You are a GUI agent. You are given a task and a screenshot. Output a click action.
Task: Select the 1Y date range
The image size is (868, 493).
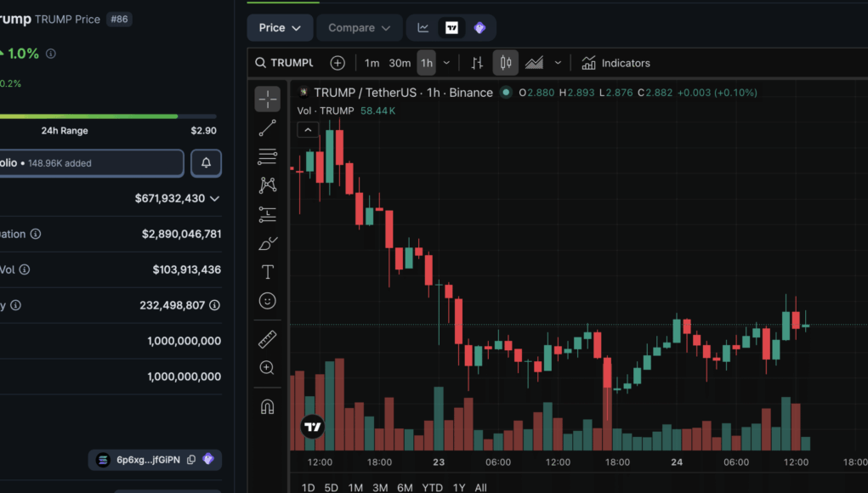pyautogui.click(x=459, y=487)
